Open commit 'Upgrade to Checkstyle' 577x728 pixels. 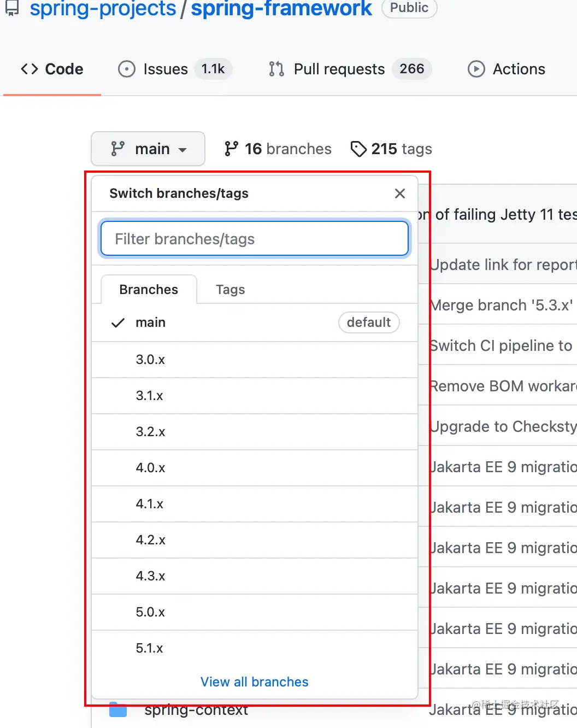pos(503,426)
